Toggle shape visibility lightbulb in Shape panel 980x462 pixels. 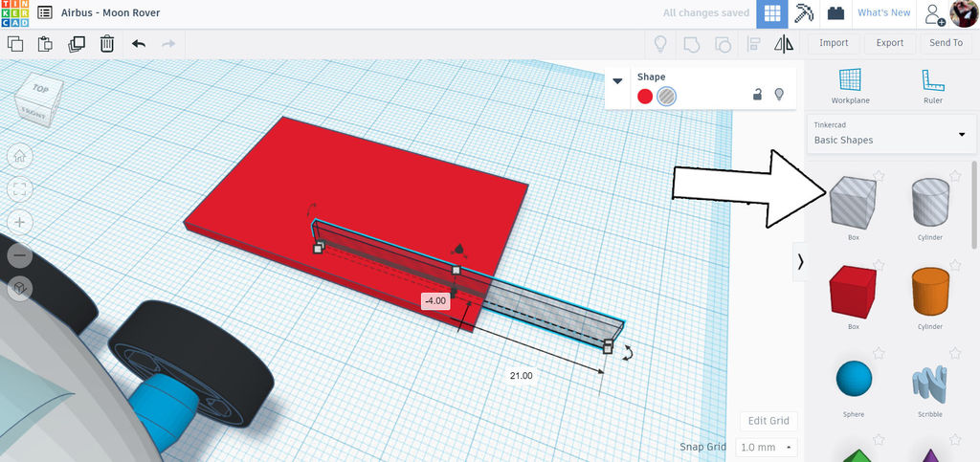pyautogui.click(x=779, y=95)
